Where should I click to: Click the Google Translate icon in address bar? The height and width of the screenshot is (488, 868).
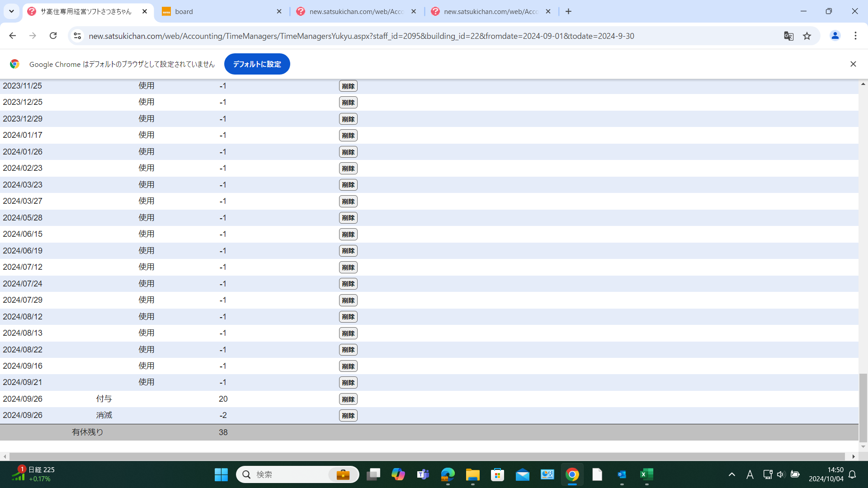pos(788,36)
